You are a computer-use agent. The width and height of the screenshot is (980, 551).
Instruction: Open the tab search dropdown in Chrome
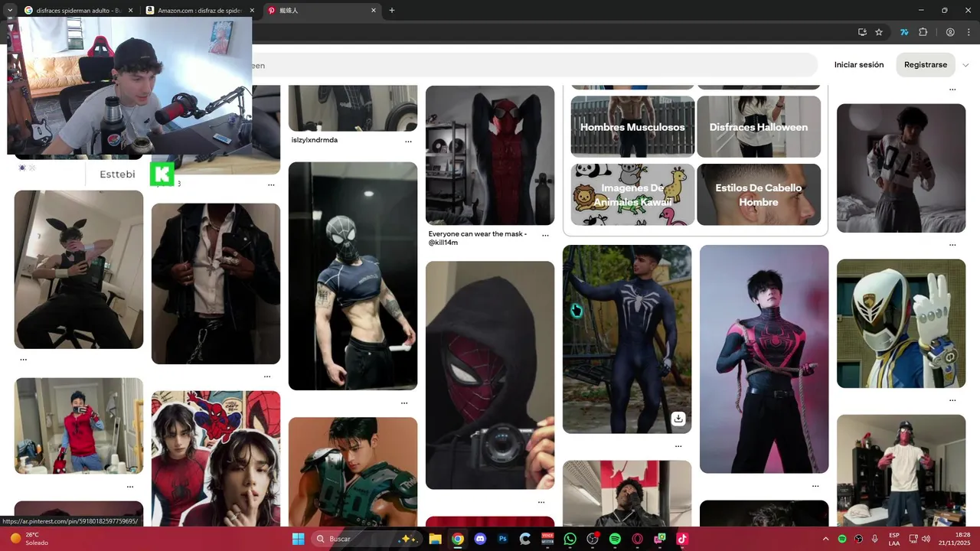[10, 10]
